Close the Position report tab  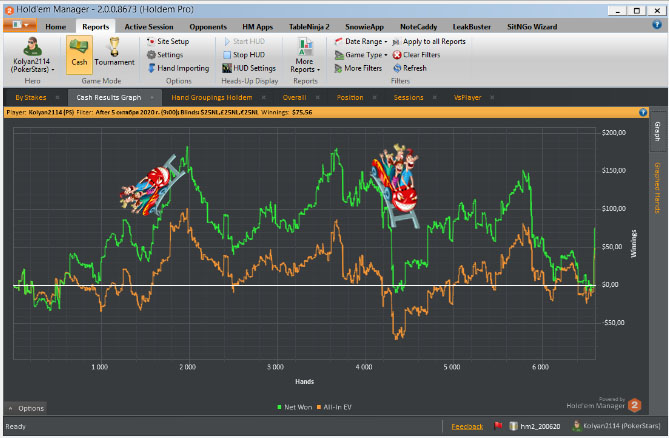[375, 98]
